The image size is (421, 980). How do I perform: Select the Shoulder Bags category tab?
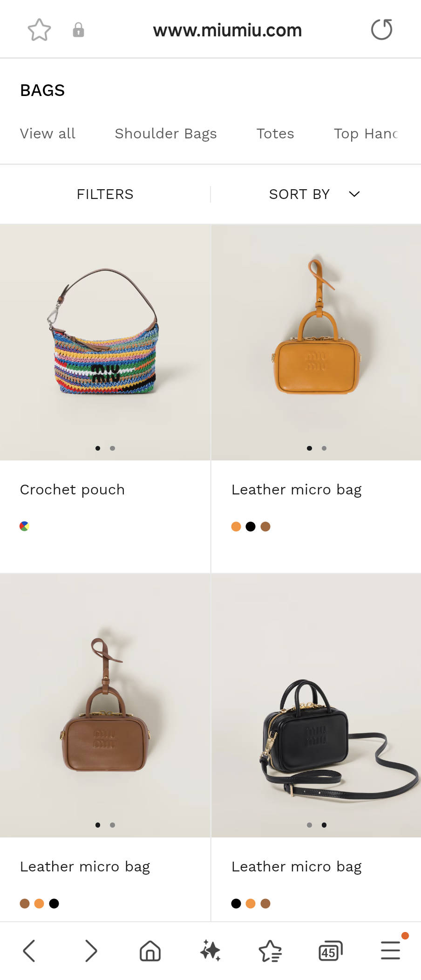click(166, 134)
